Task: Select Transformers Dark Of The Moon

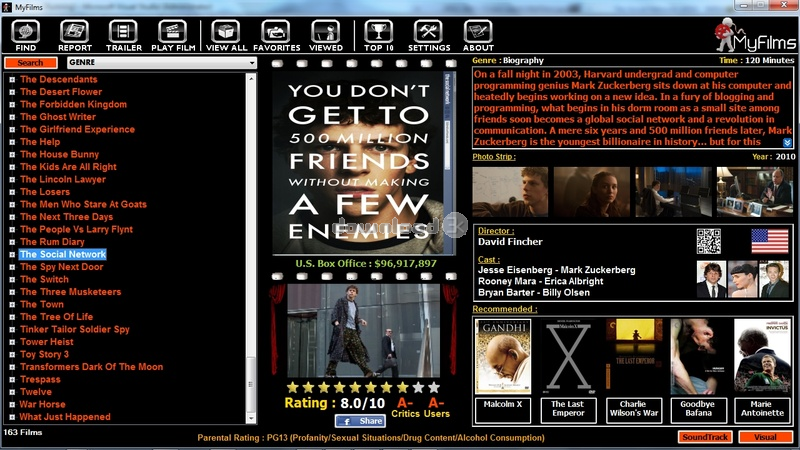Action: pos(91,367)
